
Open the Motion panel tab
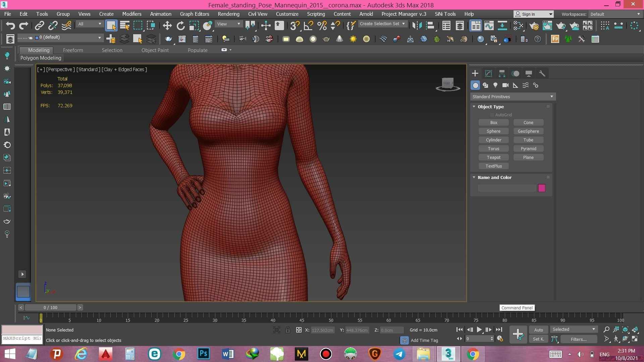click(516, 73)
